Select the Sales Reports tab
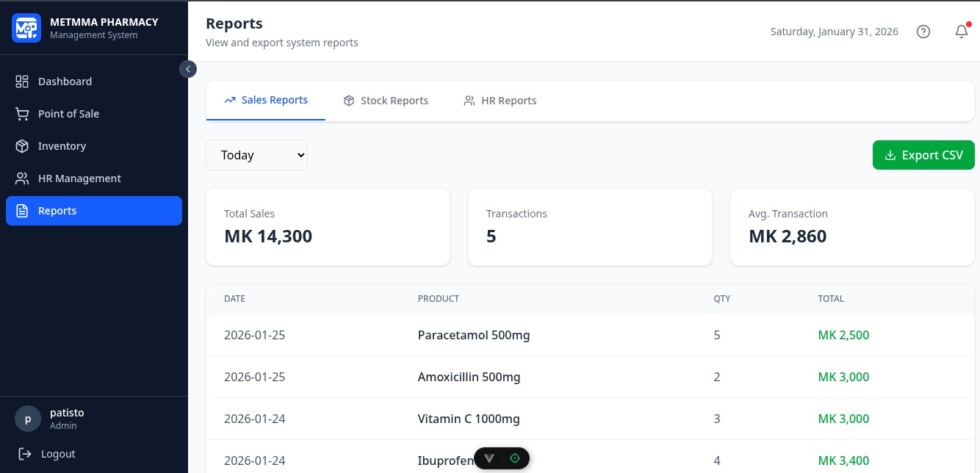This screenshot has width=980, height=473. pyautogui.click(x=266, y=101)
